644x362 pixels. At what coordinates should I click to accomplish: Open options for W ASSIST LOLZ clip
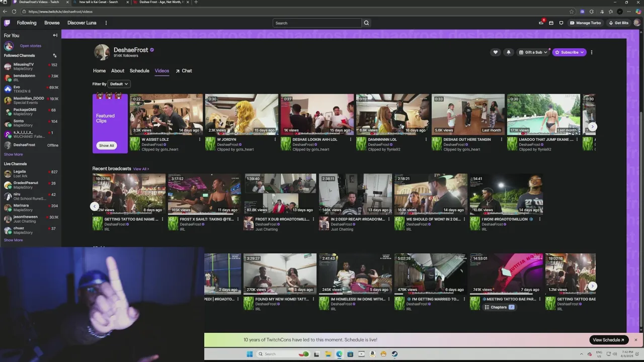click(200, 139)
